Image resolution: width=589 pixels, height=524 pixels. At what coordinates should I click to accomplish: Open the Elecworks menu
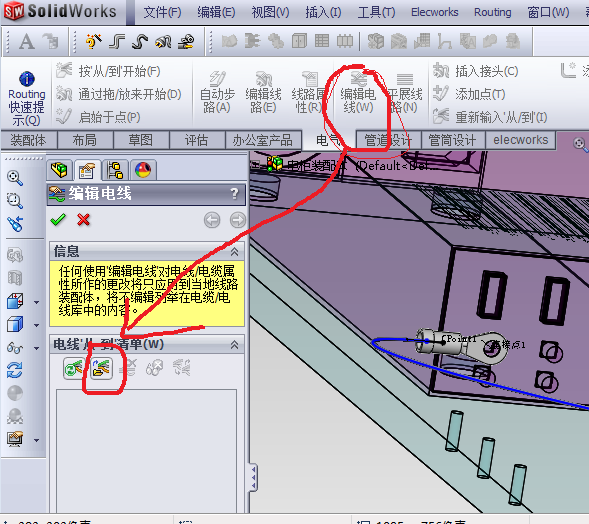[435, 12]
